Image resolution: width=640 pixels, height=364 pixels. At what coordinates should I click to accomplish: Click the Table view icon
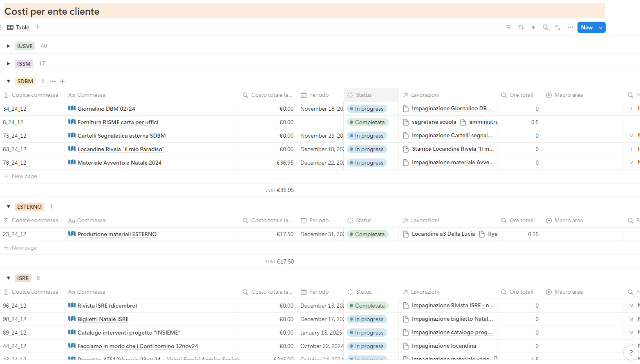10,27
